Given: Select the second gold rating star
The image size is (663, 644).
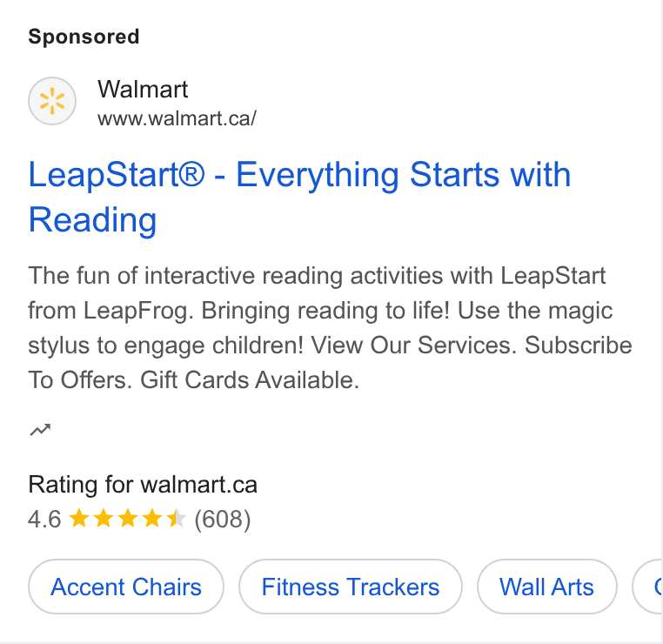Looking at the screenshot, I should coord(104,519).
